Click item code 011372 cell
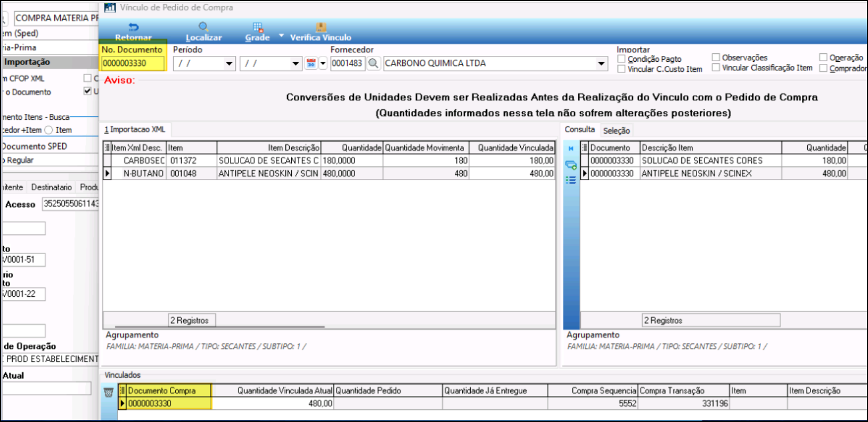 coord(191,160)
